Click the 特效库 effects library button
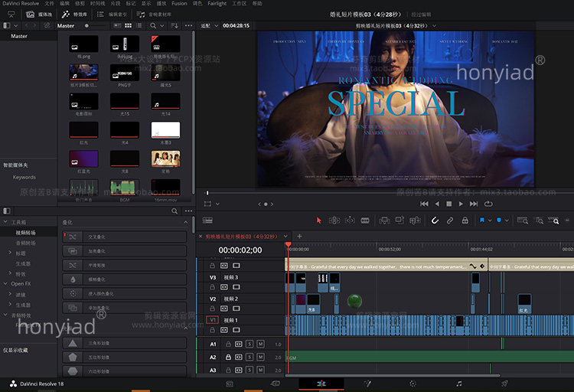Screen dimensions: 574x392 (x=75, y=14)
